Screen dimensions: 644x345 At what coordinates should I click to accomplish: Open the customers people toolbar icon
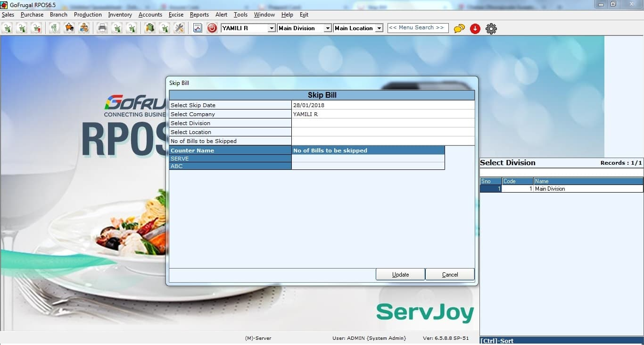pyautogui.click(x=84, y=28)
